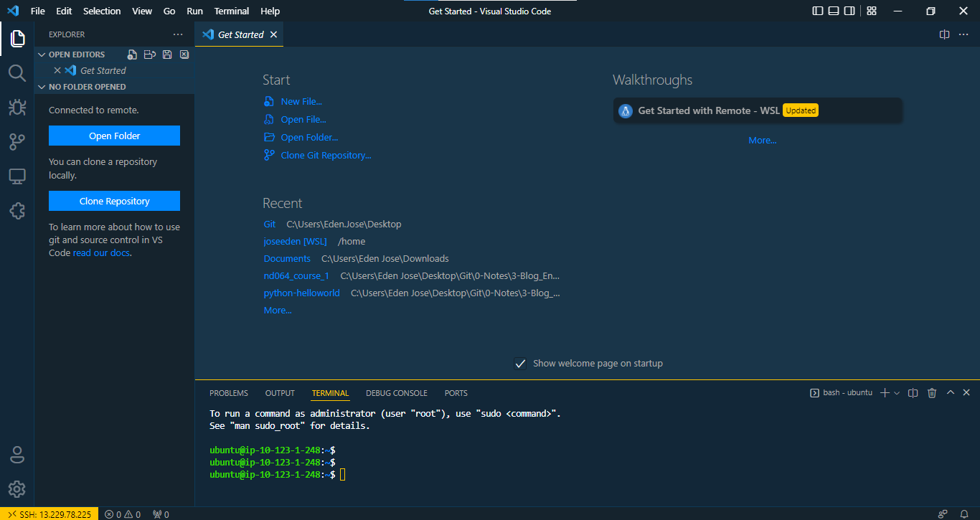This screenshot has width=980, height=520.
Task: Open the Search view in activity bar
Action: click(17, 72)
